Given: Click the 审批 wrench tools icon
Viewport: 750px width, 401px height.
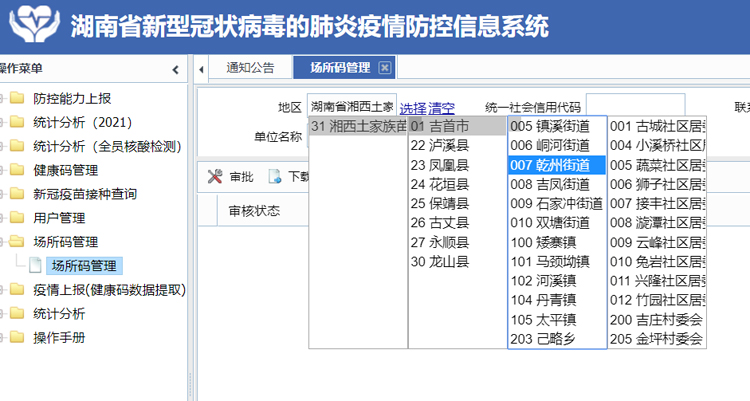Looking at the screenshot, I should pos(215,177).
